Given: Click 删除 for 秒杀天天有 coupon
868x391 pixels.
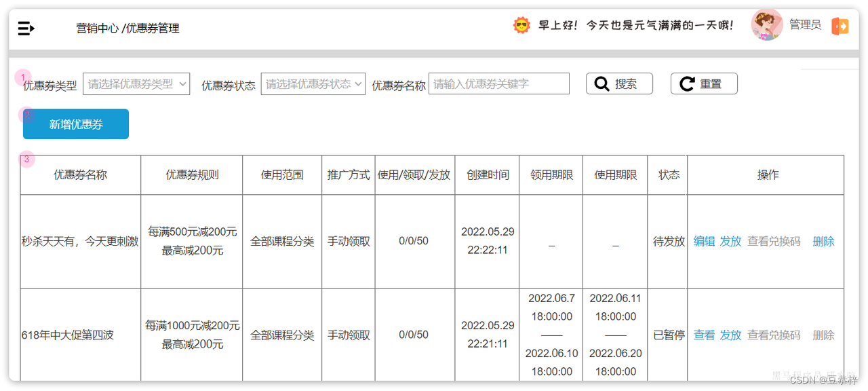Looking at the screenshot, I should click(x=823, y=242).
